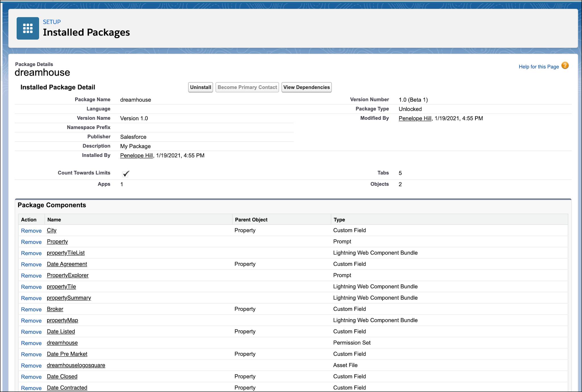Open the Broker field link
582x392 pixels.
[x=55, y=309]
